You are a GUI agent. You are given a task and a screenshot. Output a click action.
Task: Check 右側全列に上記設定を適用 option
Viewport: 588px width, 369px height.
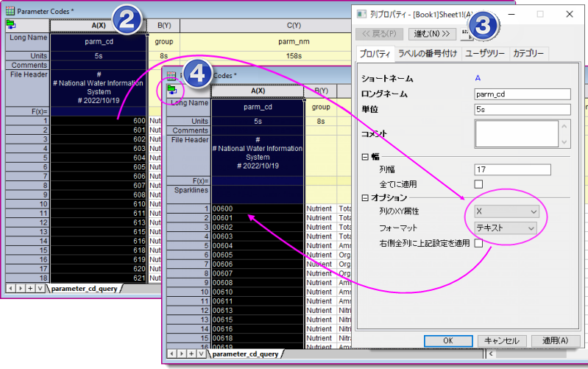tap(478, 243)
